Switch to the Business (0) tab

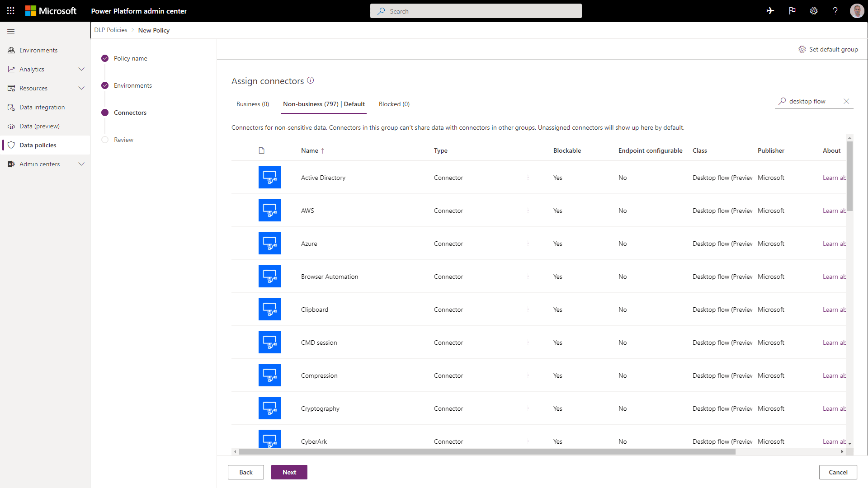click(x=252, y=104)
